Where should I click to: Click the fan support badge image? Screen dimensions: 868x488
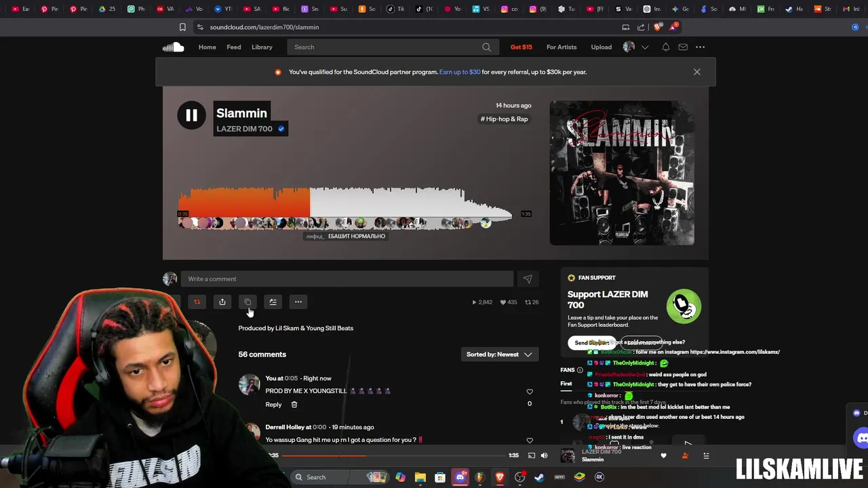click(x=684, y=306)
